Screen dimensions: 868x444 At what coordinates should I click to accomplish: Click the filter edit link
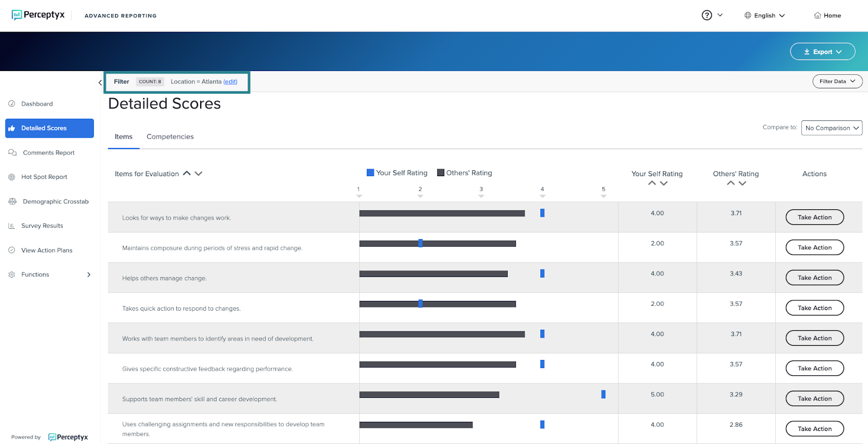pos(231,82)
